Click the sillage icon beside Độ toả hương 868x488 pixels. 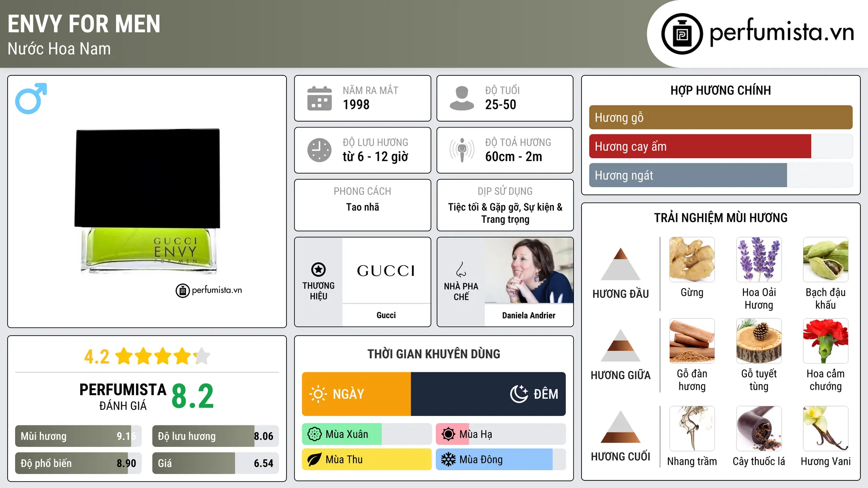point(462,150)
